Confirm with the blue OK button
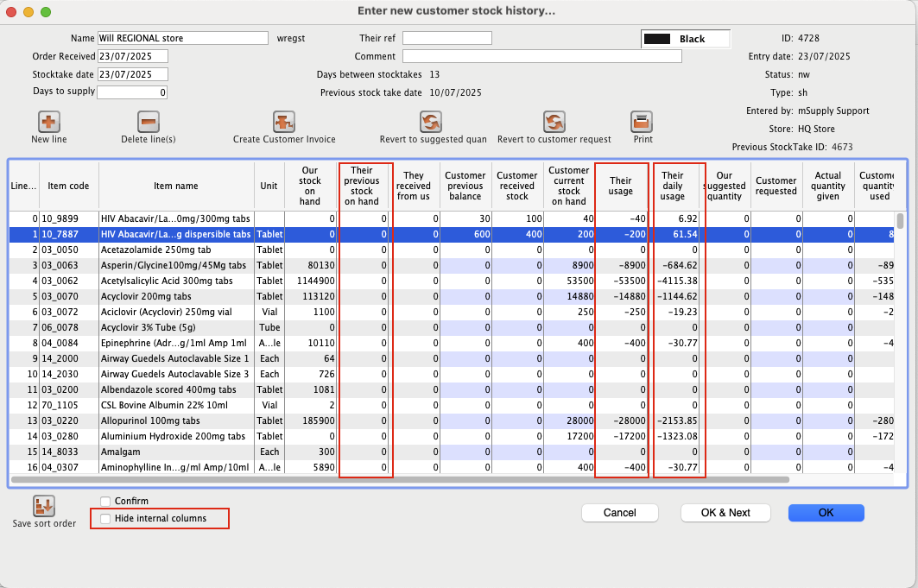The image size is (918, 588). [826, 513]
